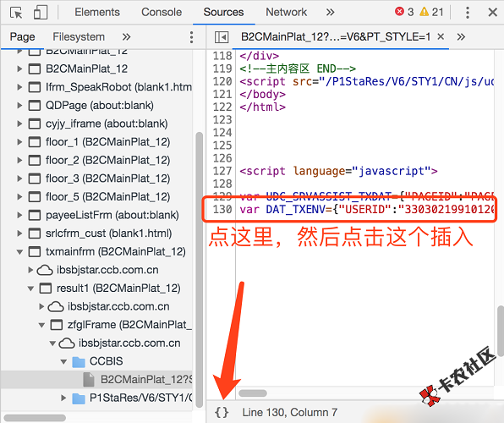Viewport: 504px width, 423px height.
Task: Close the DevTools panel
Action: (x=492, y=13)
